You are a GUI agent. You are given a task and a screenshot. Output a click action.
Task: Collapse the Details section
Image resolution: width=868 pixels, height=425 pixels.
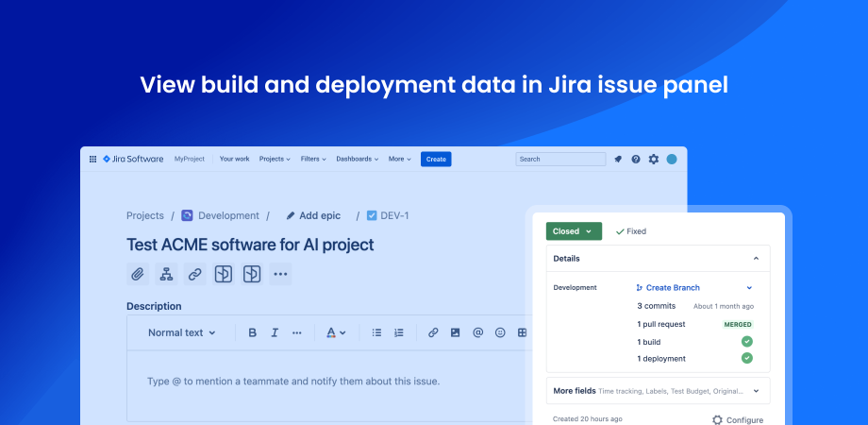pos(755,259)
